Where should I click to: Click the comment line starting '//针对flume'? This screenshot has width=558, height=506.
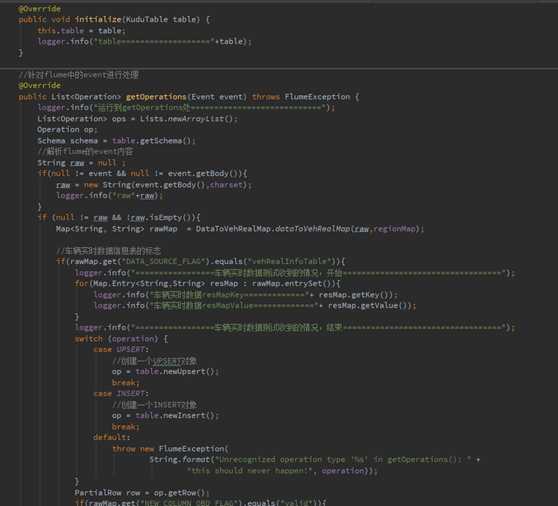pyautogui.click(x=78, y=75)
